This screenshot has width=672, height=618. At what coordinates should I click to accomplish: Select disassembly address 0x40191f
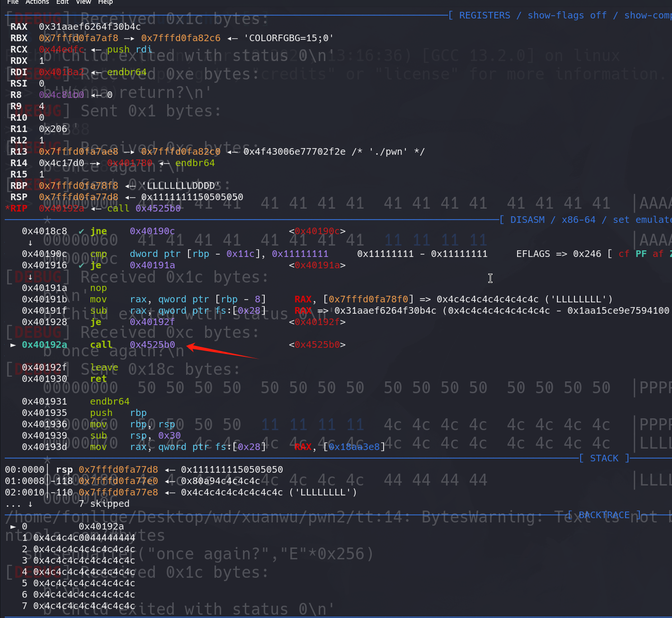coord(45,310)
